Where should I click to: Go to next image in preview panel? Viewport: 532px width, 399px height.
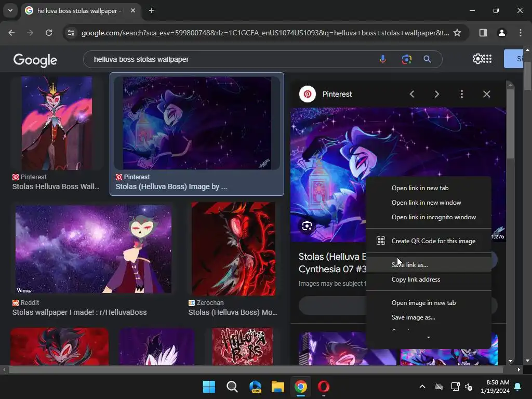click(436, 94)
